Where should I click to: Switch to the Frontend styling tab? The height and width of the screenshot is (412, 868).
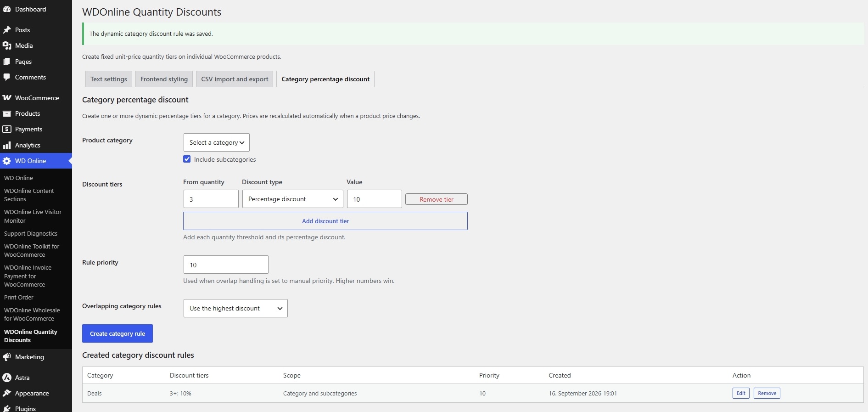tap(164, 79)
